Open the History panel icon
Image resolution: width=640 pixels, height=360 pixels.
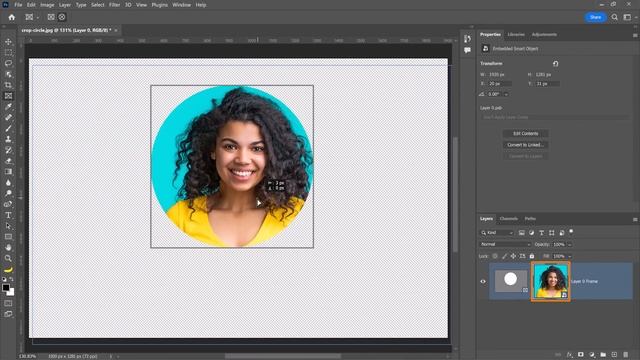click(x=467, y=39)
